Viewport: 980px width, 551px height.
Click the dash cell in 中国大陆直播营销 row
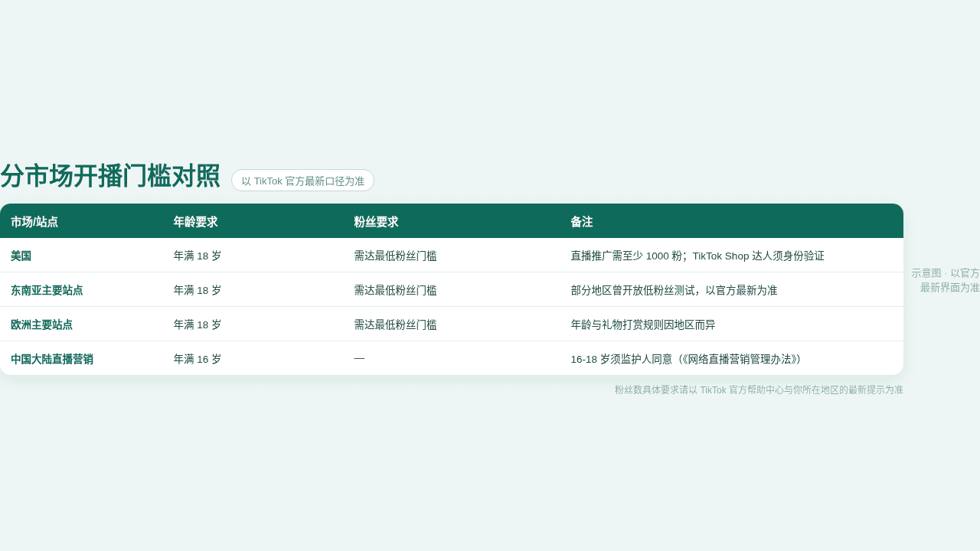[359, 359]
